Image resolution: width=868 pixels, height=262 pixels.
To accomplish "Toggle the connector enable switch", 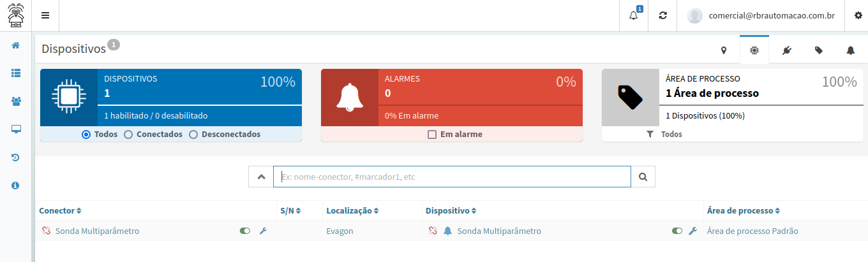I will pyautogui.click(x=244, y=231).
